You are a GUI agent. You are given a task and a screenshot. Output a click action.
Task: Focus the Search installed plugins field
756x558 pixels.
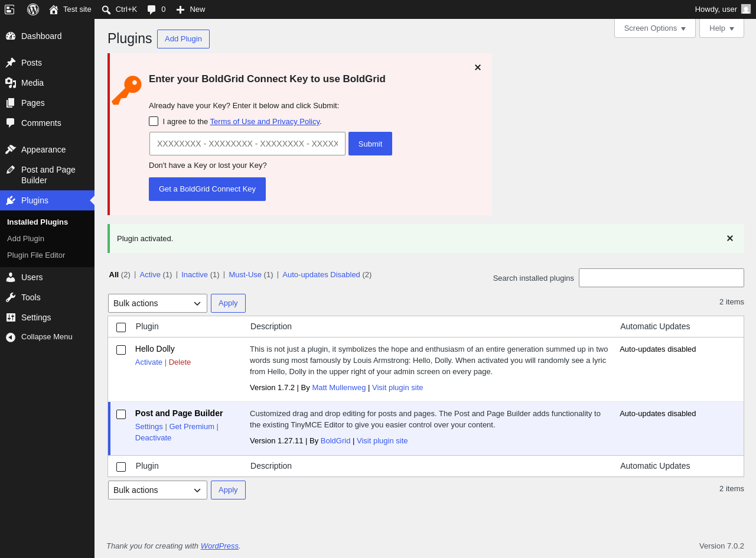661,278
